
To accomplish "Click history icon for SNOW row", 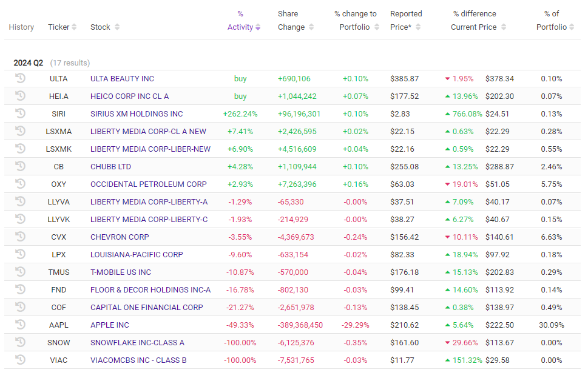I will click(x=20, y=342).
